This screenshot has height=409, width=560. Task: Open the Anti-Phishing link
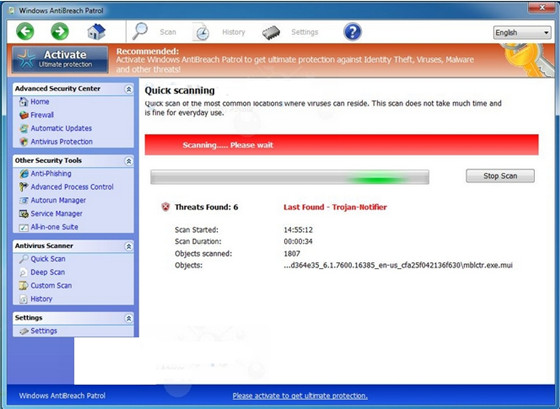(51, 174)
